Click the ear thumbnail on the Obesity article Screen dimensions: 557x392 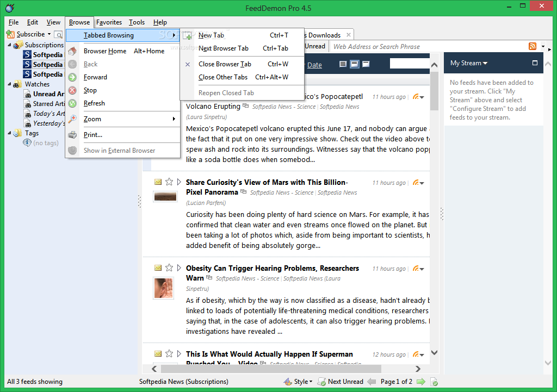[x=163, y=288]
